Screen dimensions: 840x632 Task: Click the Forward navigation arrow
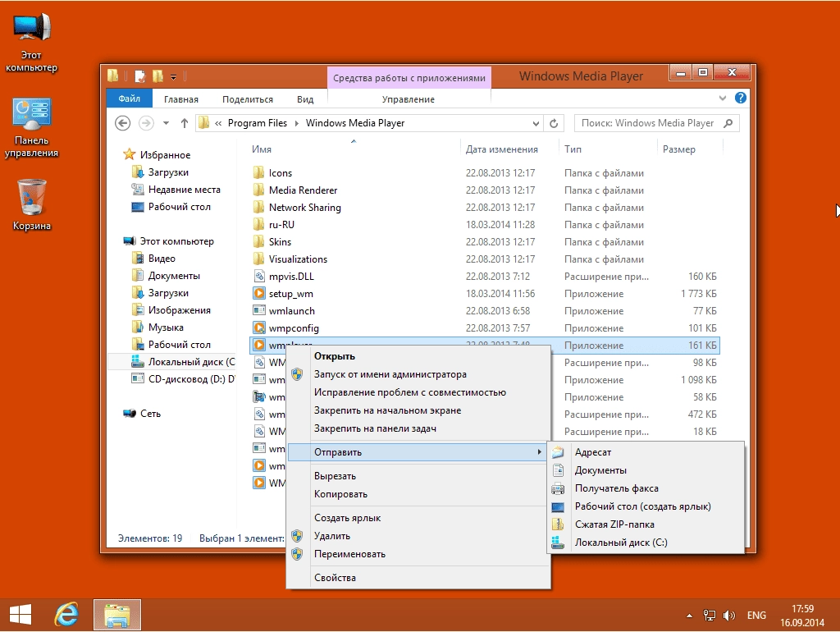tap(146, 123)
